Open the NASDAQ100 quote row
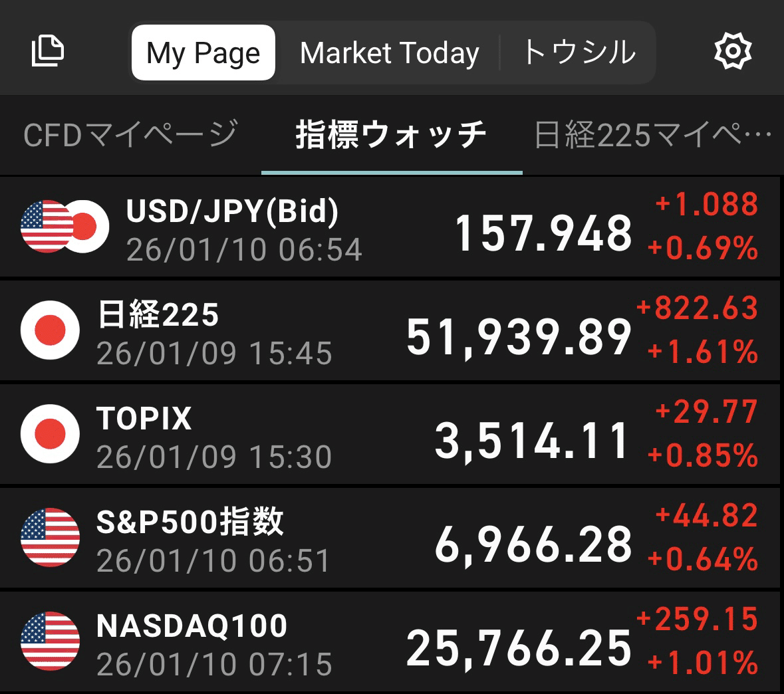The width and height of the screenshot is (784, 694). pos(392,642)
